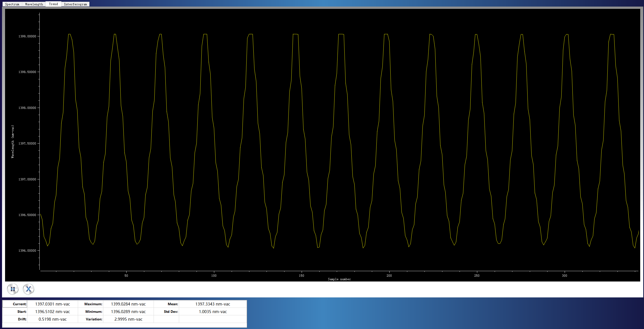This screenshot has height=329, width=644.
Task: Open the Wavelength tab
Action: 34,4
